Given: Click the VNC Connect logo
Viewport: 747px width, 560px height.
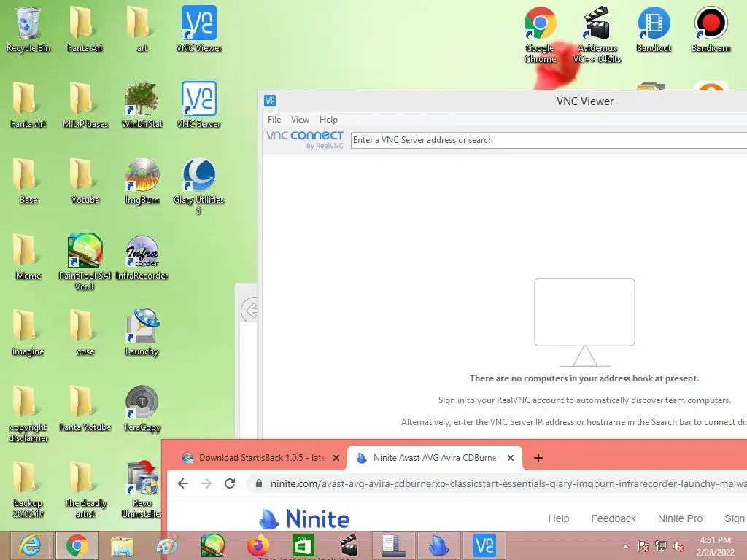Looking at the screenshot, I should [x=305, y=139].
